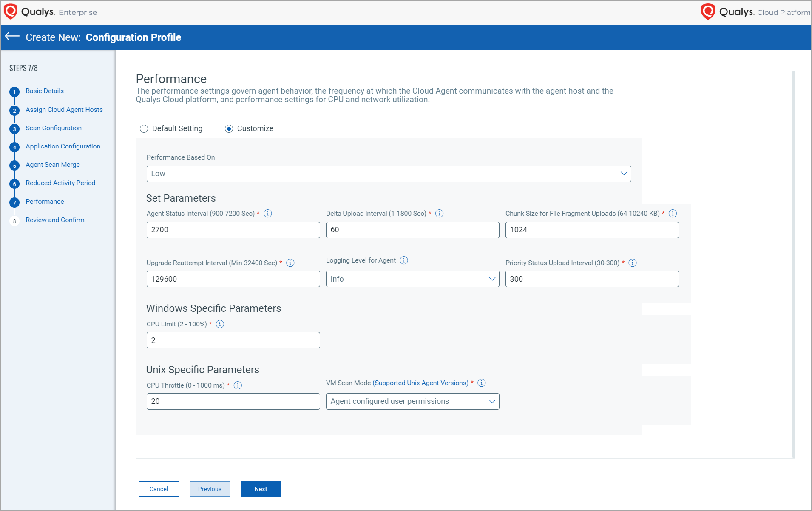
Task: Go to Performance step
Action: click(x=45, y=202)
